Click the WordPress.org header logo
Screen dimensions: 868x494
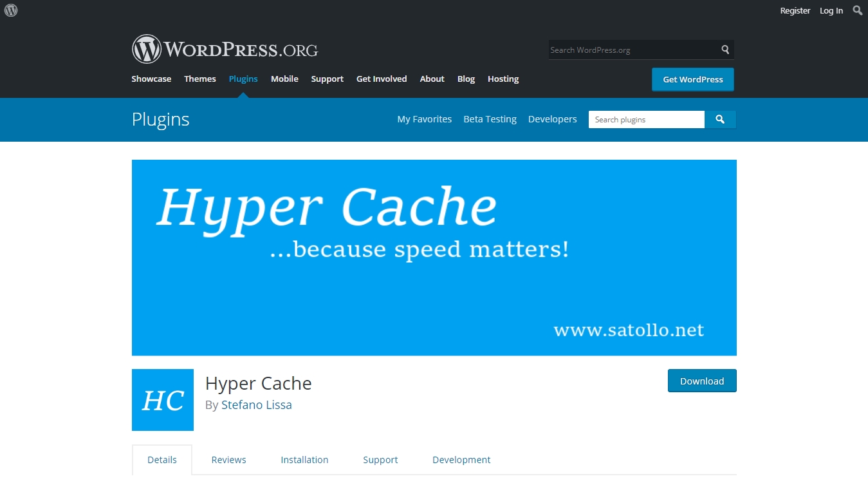(225, 49)
